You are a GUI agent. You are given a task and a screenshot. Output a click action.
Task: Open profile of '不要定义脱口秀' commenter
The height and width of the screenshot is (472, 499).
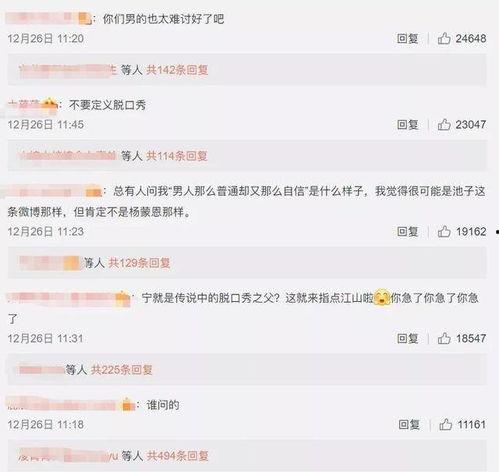[x=32, y=105]
